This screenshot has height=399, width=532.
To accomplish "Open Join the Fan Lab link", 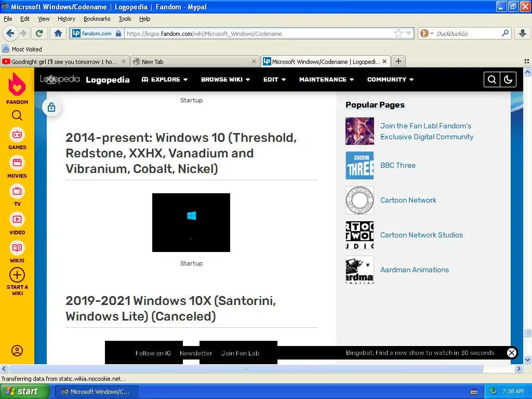I will [x=427, y=131].
